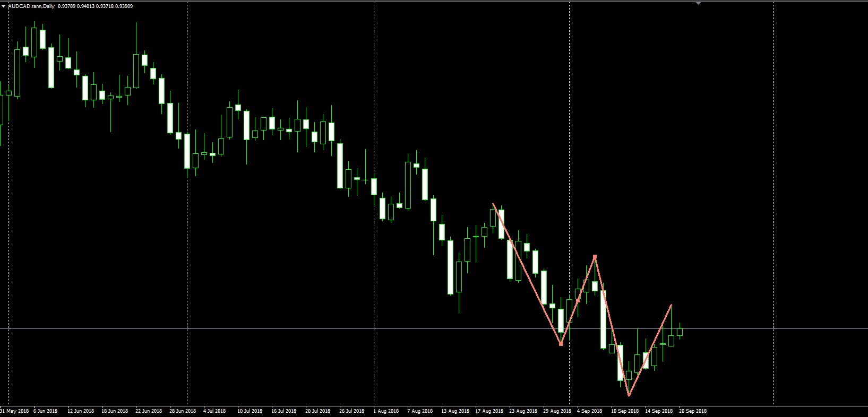Click the '10 Sep 2018' date label
Viewport: 868px width, 417px height.
[625, 411]
